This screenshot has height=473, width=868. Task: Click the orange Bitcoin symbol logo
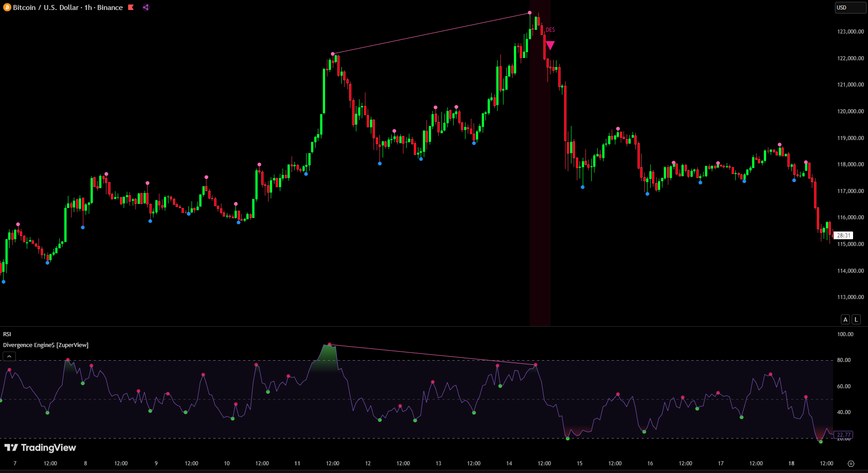click(7, 8)
